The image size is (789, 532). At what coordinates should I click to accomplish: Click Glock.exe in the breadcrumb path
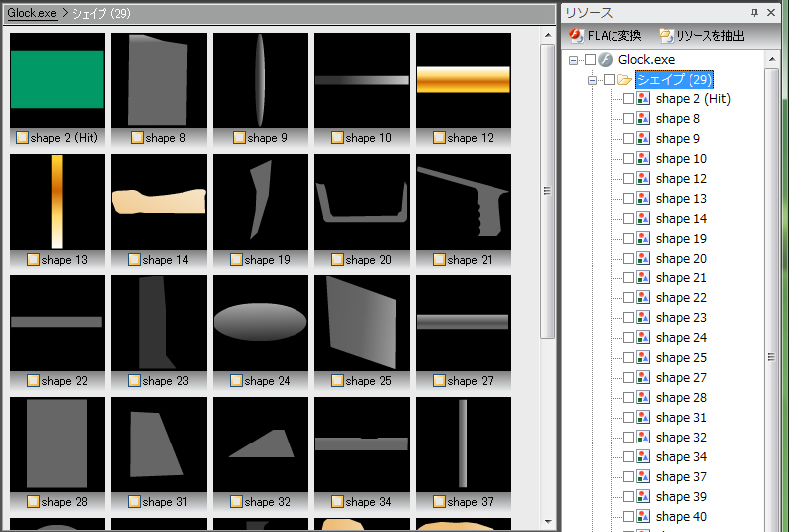pos(32,13)
